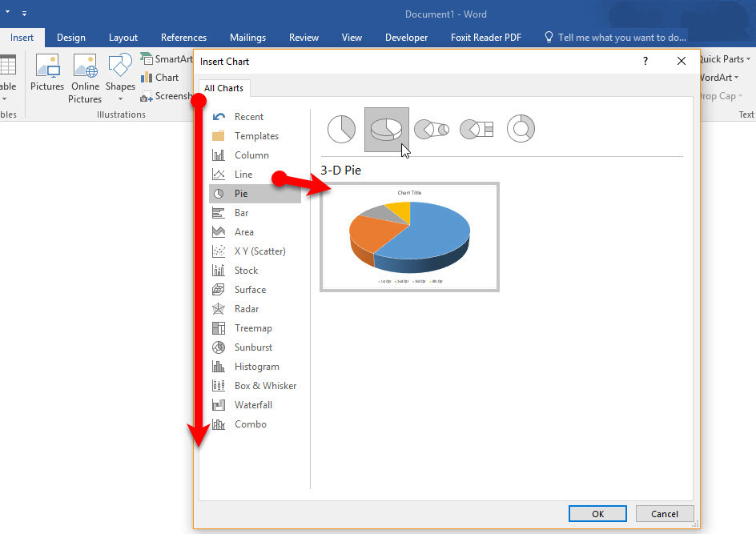Click the Tell me what you want search box
Viewport: 756px width, 534px height.
pos(615,38)
